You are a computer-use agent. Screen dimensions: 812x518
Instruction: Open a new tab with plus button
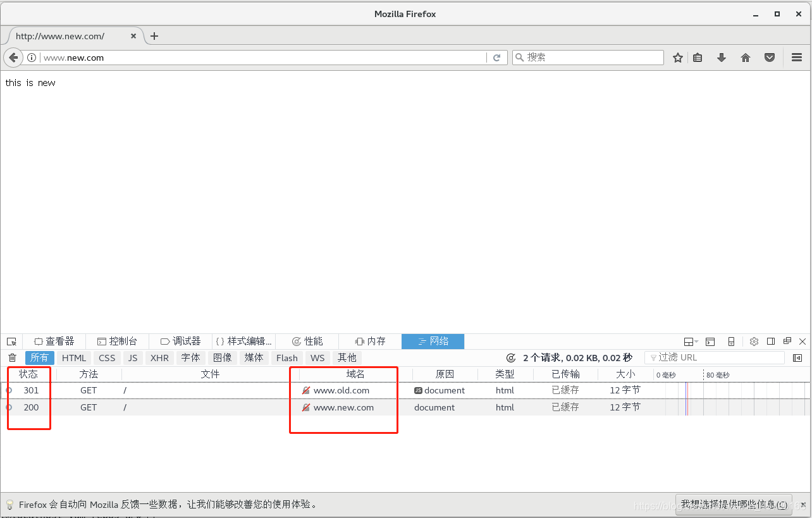(x=154, y=36)
